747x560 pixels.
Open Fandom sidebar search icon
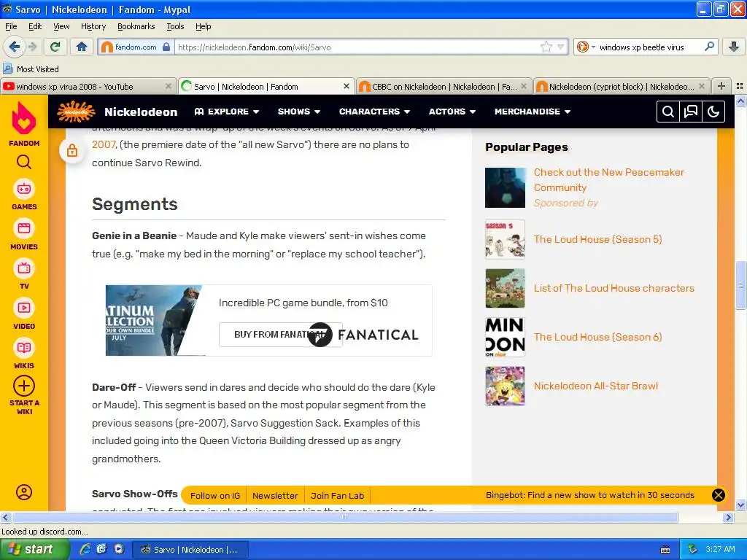[24, 163]
